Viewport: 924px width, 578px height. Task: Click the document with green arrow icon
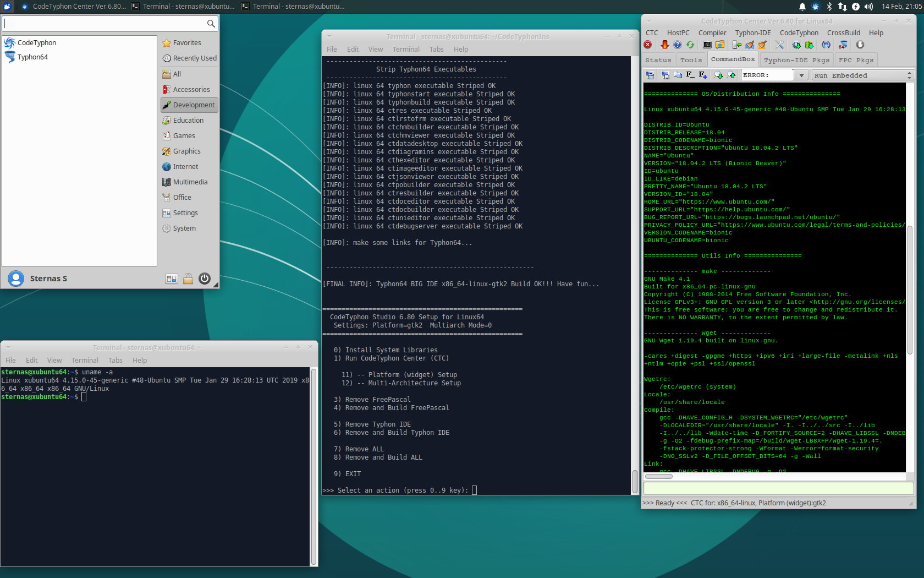[737, 45]
